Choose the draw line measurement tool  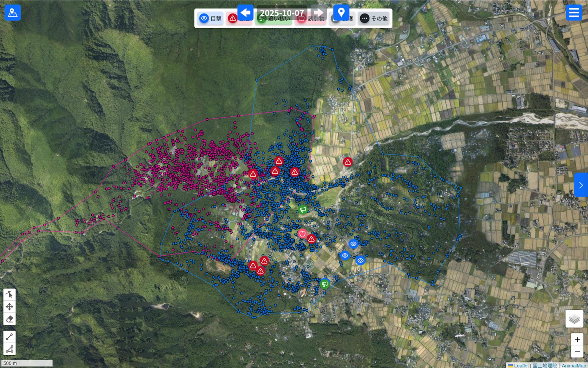pyautogui.click(x=9, y=337)
